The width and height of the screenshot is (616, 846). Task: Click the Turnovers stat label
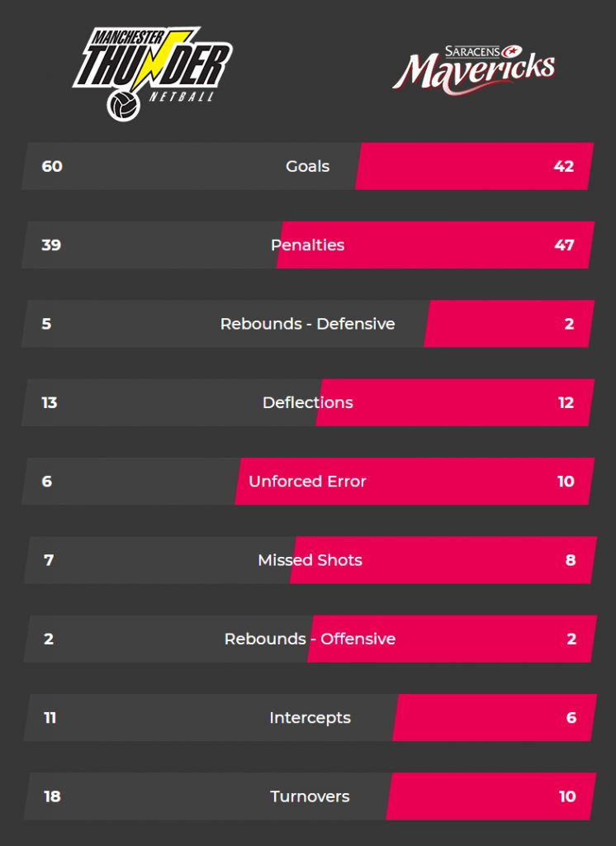point(310,796)
